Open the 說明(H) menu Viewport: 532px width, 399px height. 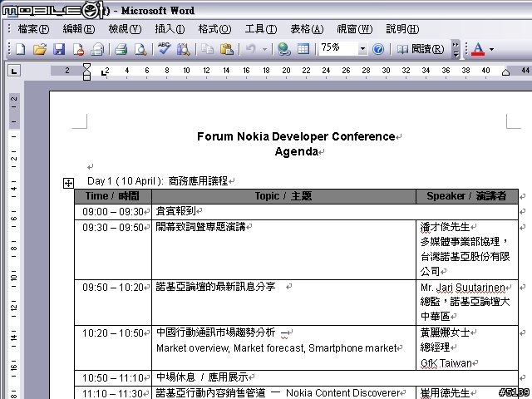402,29
